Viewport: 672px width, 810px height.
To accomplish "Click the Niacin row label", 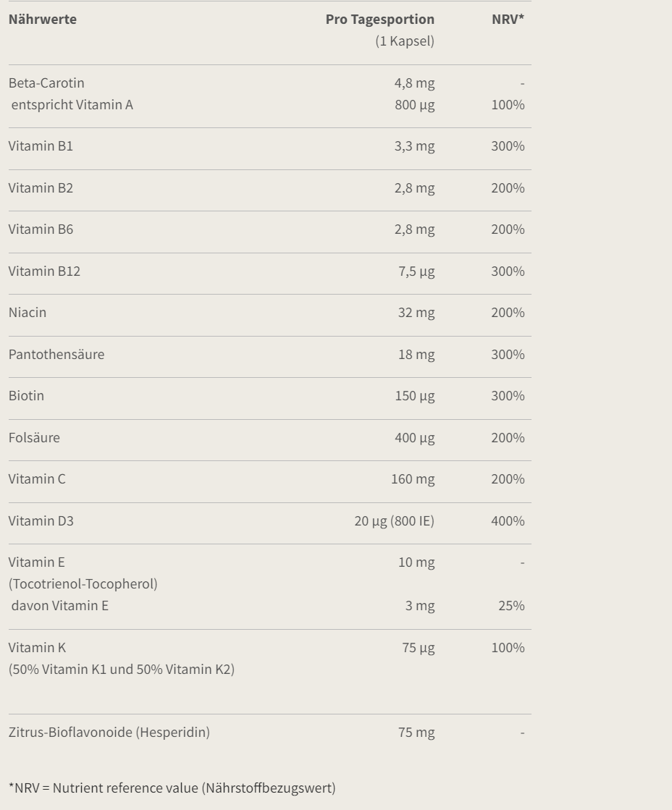I will 28,312.
